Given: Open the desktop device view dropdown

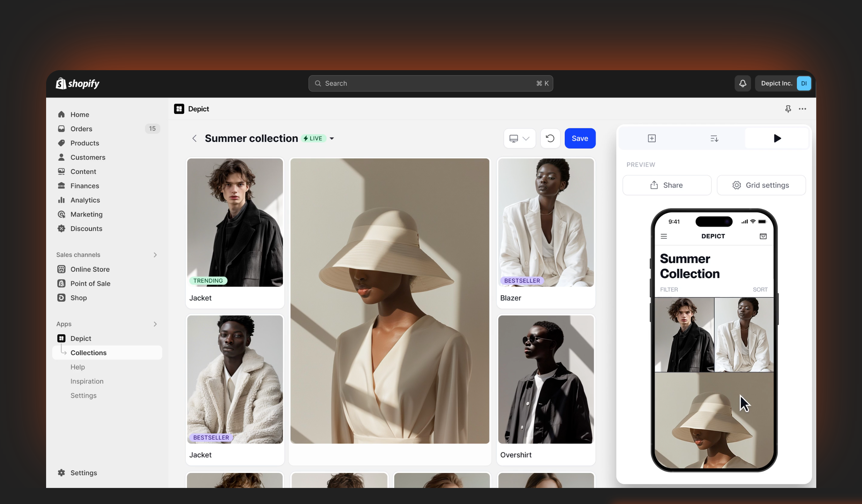Looking at the screenshot, I should [519, 138].
